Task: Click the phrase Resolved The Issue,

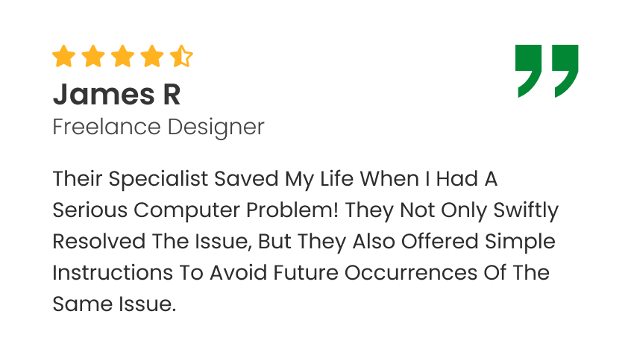Action: pos(152,242)
